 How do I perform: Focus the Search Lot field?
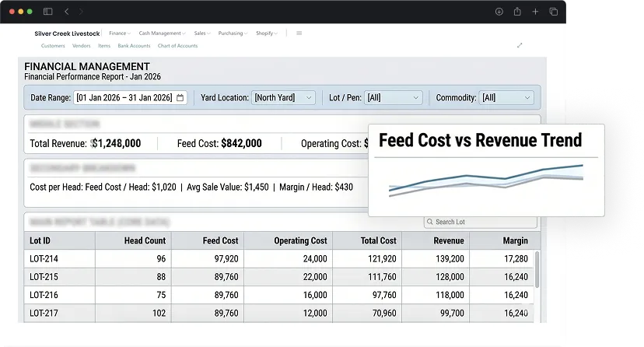coord(481,222)
